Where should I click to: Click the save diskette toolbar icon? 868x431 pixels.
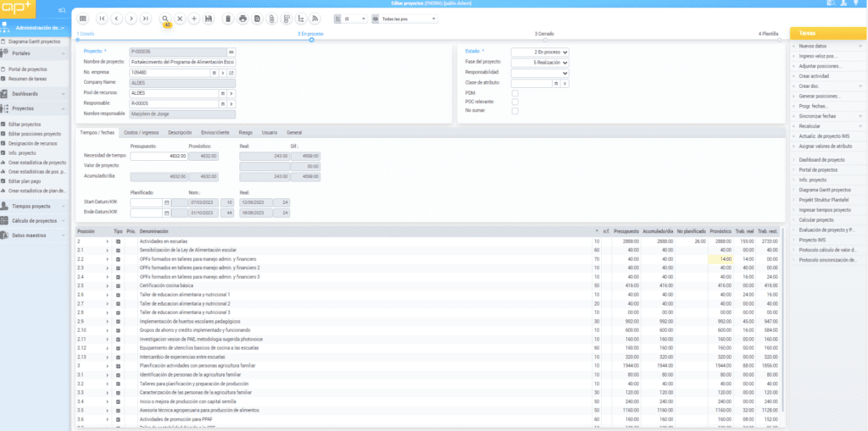tap(209, 18)
